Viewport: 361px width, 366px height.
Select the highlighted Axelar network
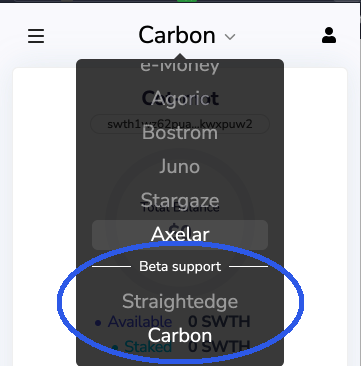[x=180, y=235]
